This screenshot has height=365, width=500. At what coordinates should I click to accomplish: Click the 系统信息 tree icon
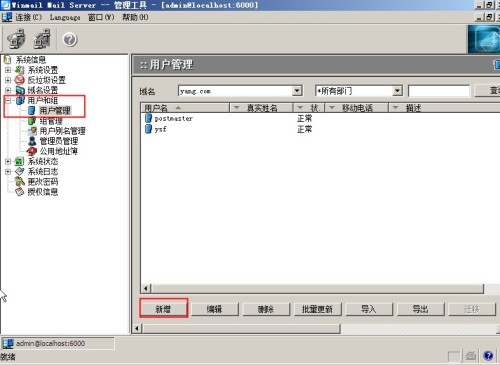pos(8,60)
